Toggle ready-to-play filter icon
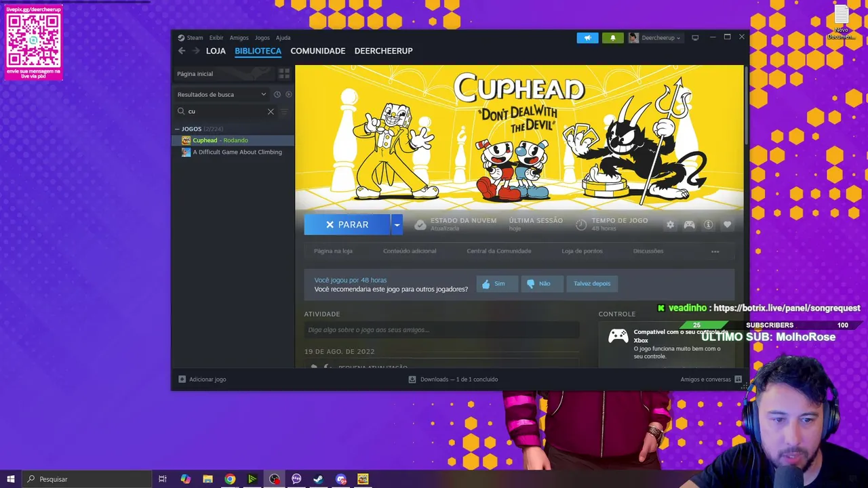The width and height of the screenshot is (868, 488). tap(288, 94)
